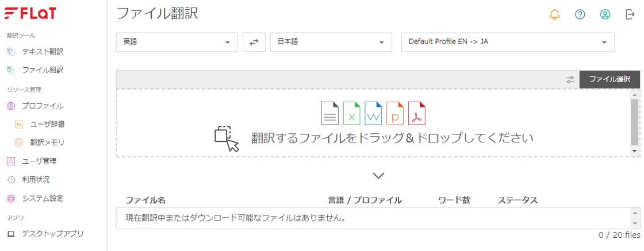Expand file list with down chevron

378,176
